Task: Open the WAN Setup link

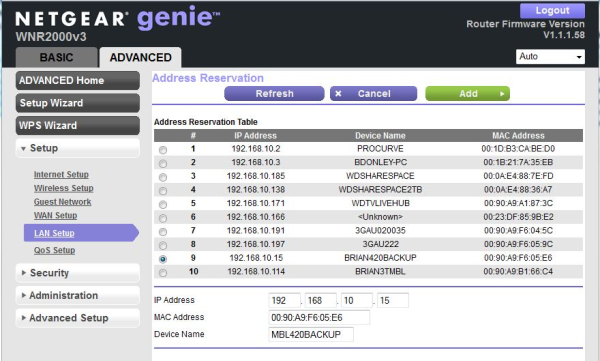Action: pos(55,216)
